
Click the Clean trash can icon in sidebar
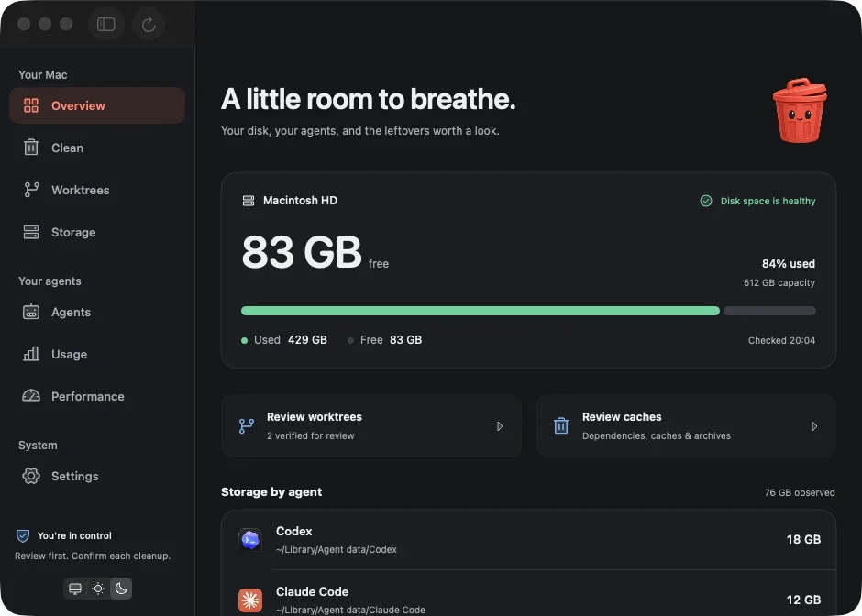(x=31, y=148)
